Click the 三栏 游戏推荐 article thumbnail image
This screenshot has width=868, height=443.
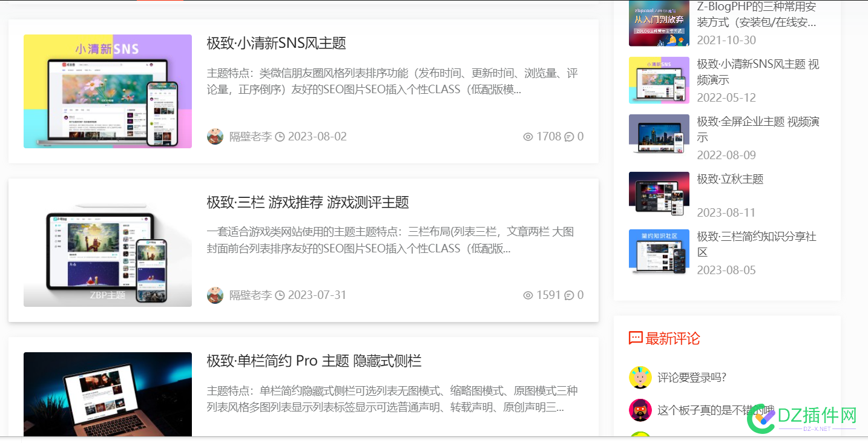pyautogui.click(x=108, y=250)
